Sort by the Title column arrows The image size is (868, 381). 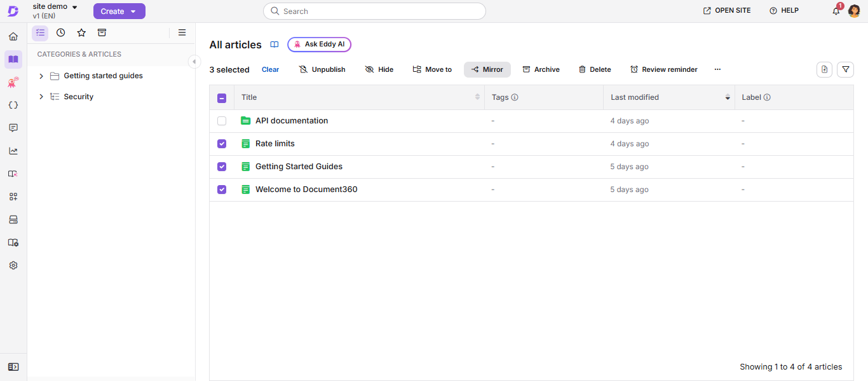pyautogui.click(x=478, y=97)
